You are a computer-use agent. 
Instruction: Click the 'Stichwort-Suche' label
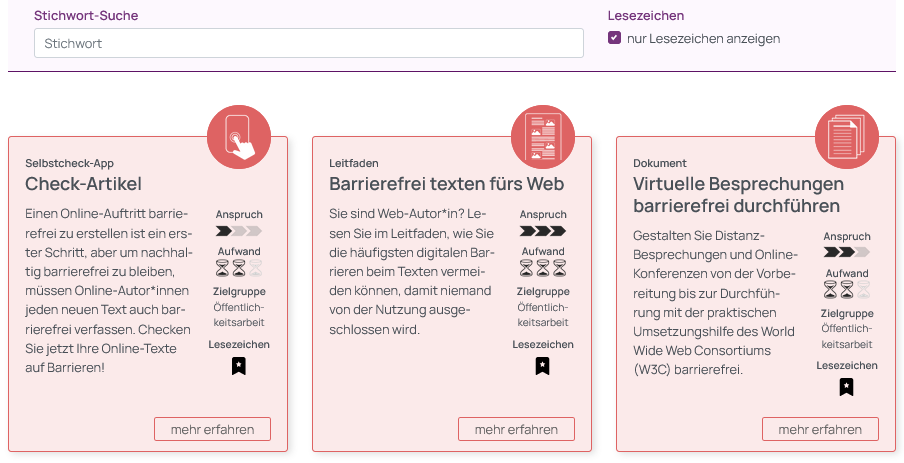point(86,16)
